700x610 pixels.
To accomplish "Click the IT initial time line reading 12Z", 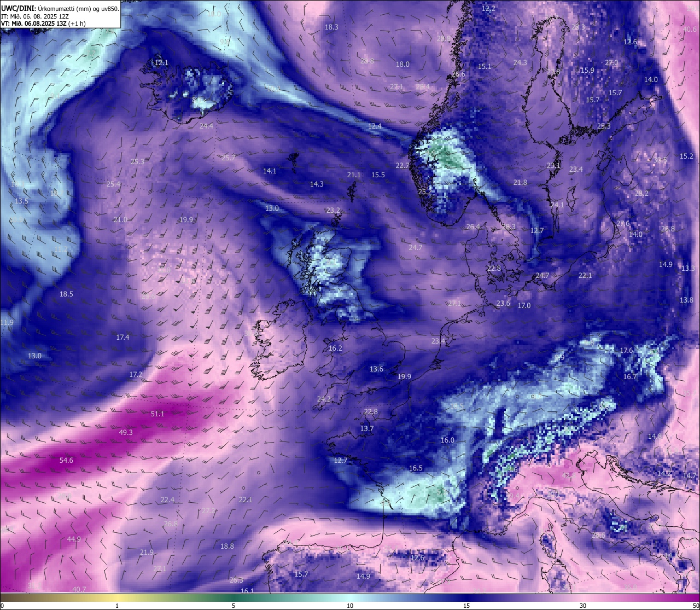I will (x=35, y=16).
